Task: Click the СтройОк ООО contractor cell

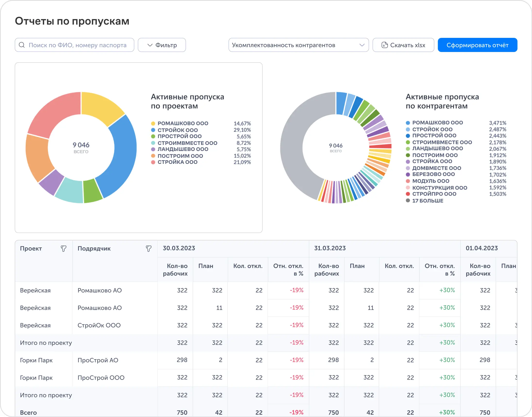Action: pyautogui.click(x=99, y=325)
